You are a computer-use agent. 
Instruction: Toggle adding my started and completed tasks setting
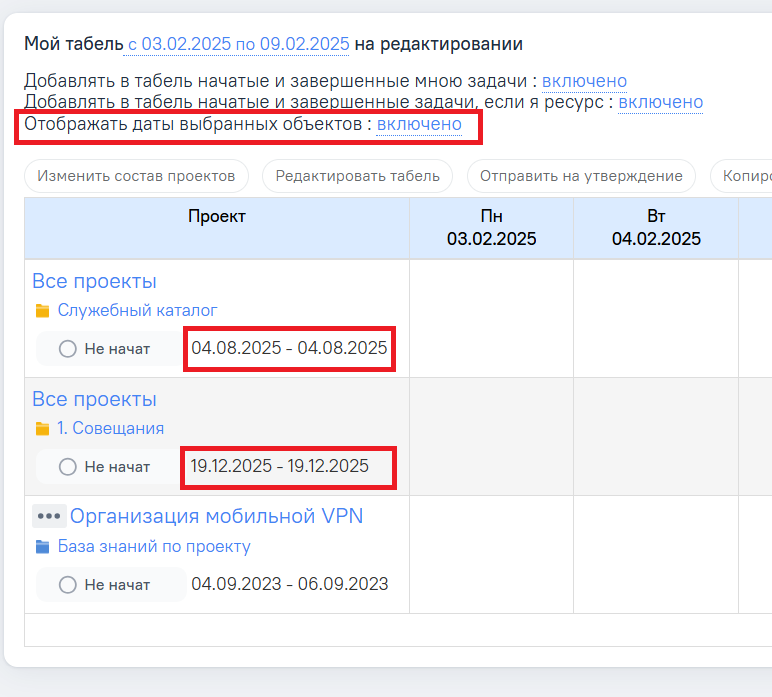pyautogui.click(x=584, y=81)
